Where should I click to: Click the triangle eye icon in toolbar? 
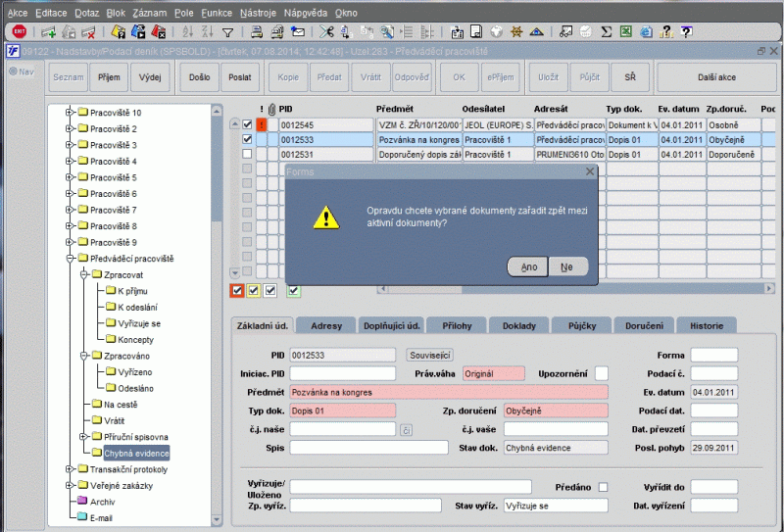coord(536,32)
